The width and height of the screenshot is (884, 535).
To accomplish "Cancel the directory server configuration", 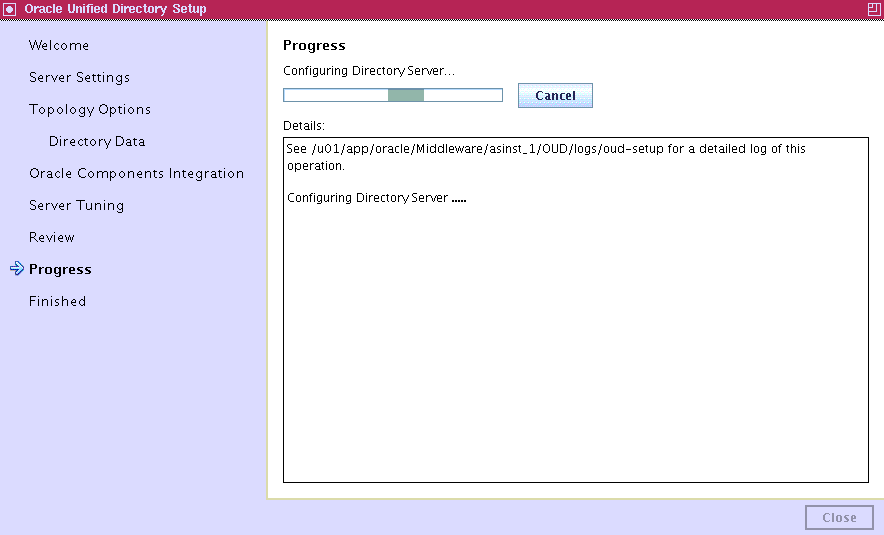I will click(555, 95).
